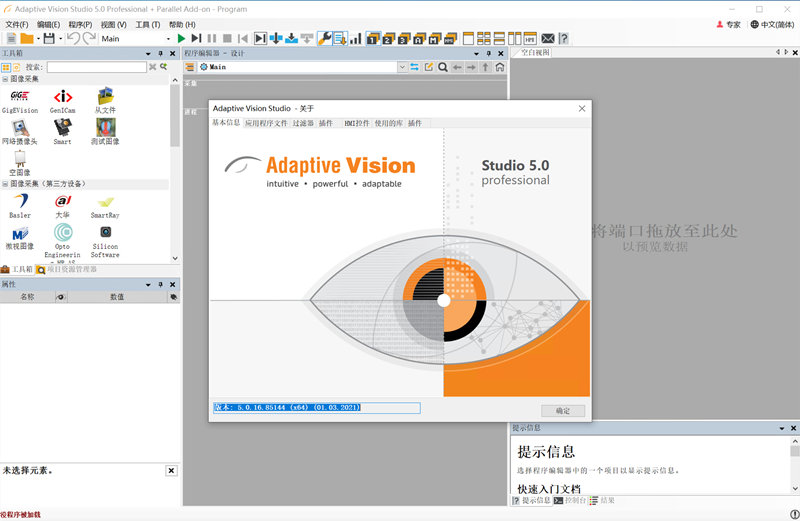Redo the last action
The width and height of the screenshot is (800, 521).
point(89,38)
